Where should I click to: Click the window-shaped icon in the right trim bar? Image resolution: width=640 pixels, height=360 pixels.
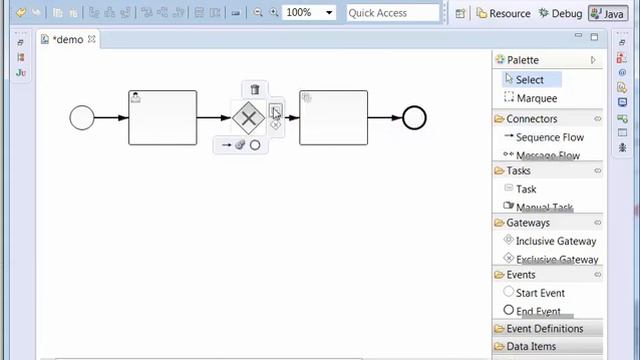point(622,133)
